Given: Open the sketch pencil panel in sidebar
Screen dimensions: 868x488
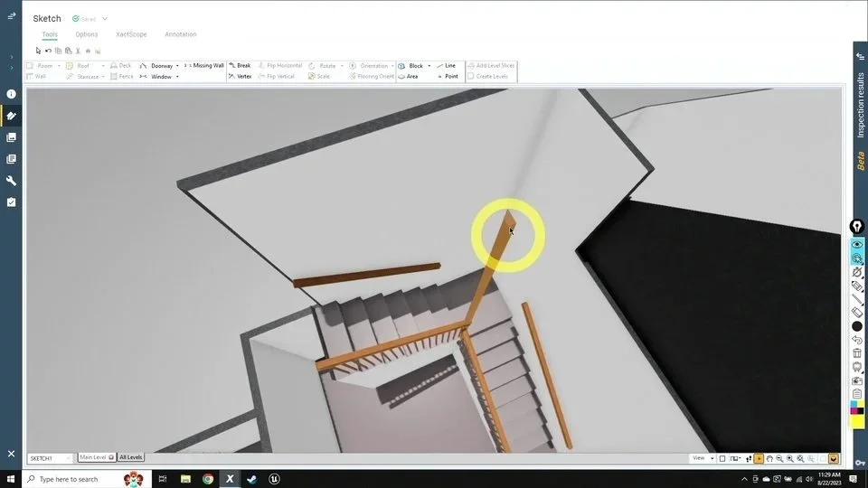Looking at the screenshot, I should tap(11, 116).
